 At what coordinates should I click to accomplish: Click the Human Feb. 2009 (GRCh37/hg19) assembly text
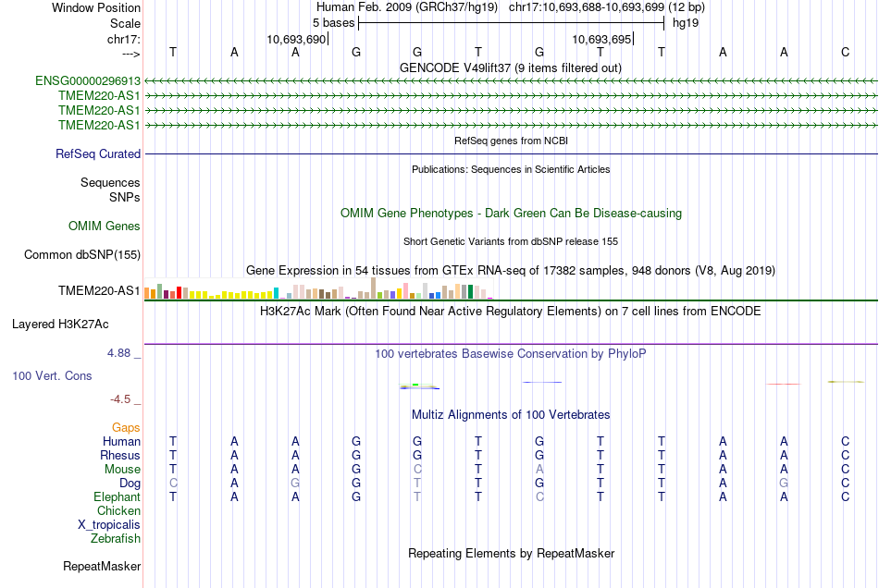pos(407,7)
